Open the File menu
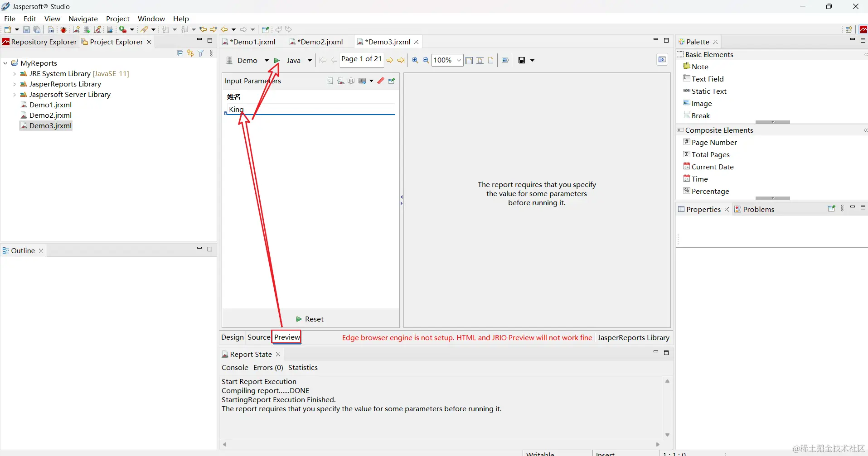 click(10, 19)
